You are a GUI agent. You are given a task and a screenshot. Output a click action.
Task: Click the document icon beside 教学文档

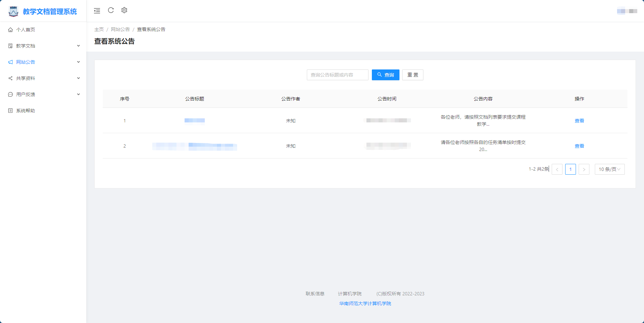[10, 46]
